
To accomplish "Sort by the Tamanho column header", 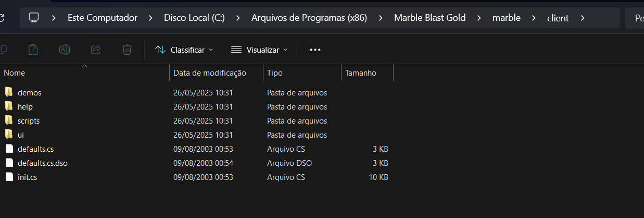I will pos(361,73).
